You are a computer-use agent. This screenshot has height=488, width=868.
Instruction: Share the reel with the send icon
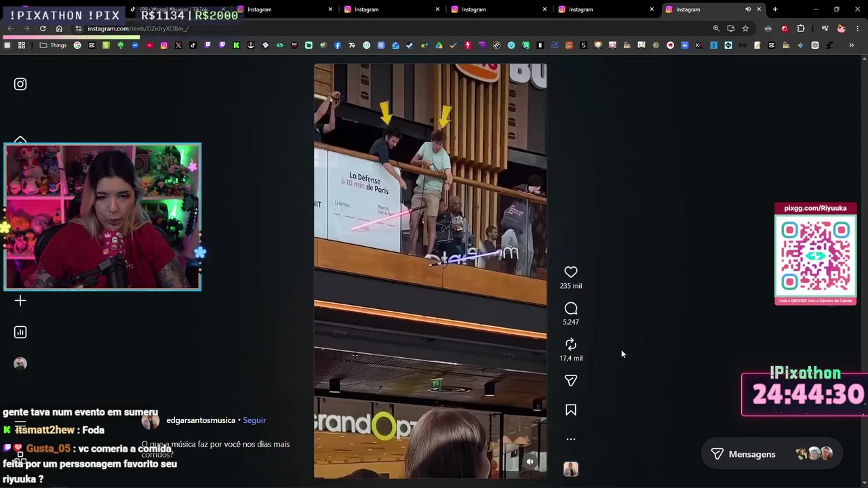tap(571, 381)
